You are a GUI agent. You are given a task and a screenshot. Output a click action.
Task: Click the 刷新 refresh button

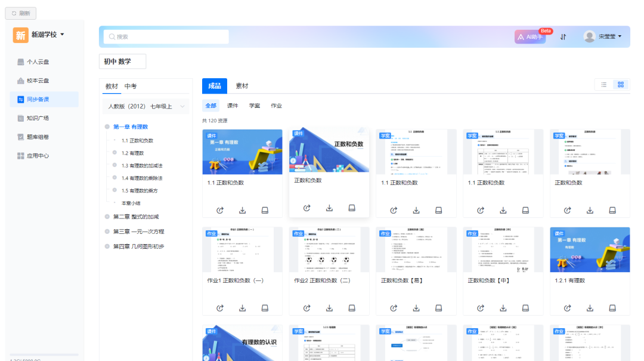pos(20,13)
